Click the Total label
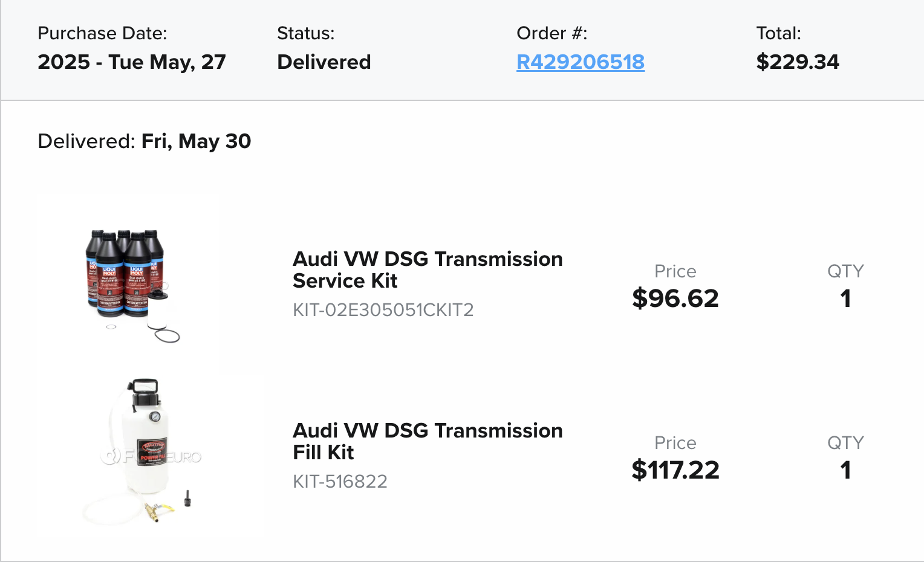Image resolution: width=924 pixels, height=562 pixels. 778,33
